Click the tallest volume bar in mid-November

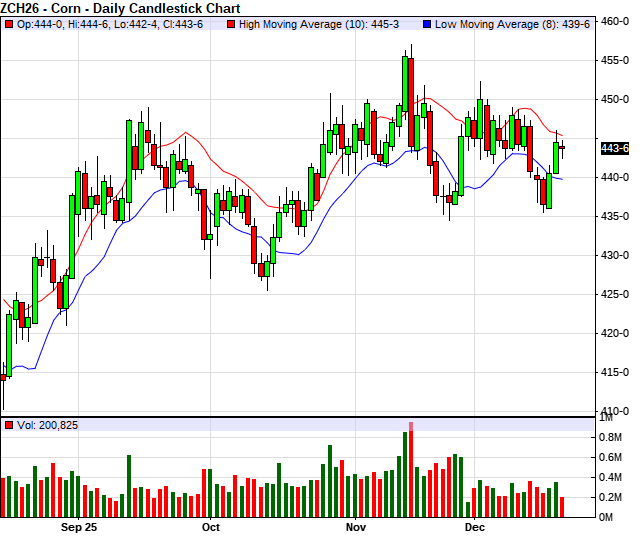408,472
